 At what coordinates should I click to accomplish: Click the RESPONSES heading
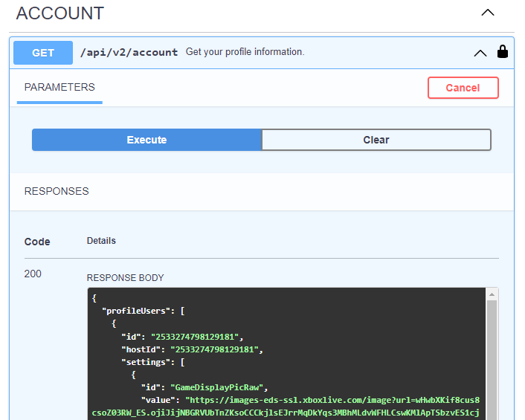57,191
